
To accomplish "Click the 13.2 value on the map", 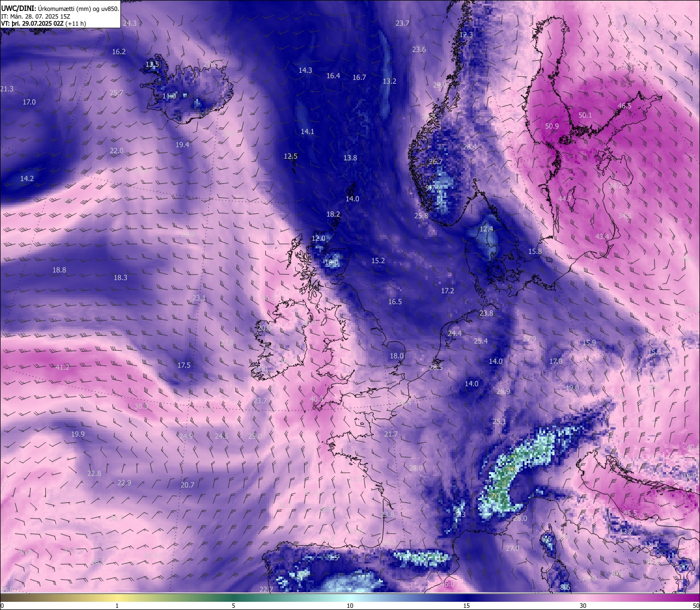I will pos(389,82).
